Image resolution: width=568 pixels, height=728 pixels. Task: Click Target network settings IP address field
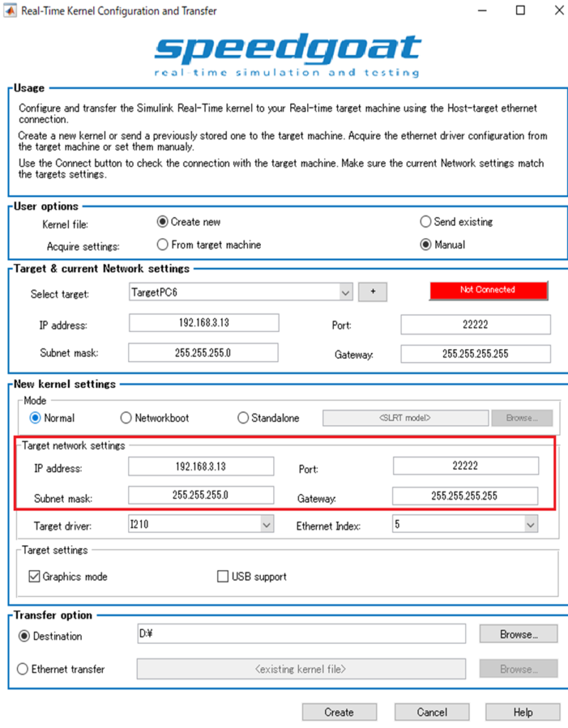[x=201, y=466]
